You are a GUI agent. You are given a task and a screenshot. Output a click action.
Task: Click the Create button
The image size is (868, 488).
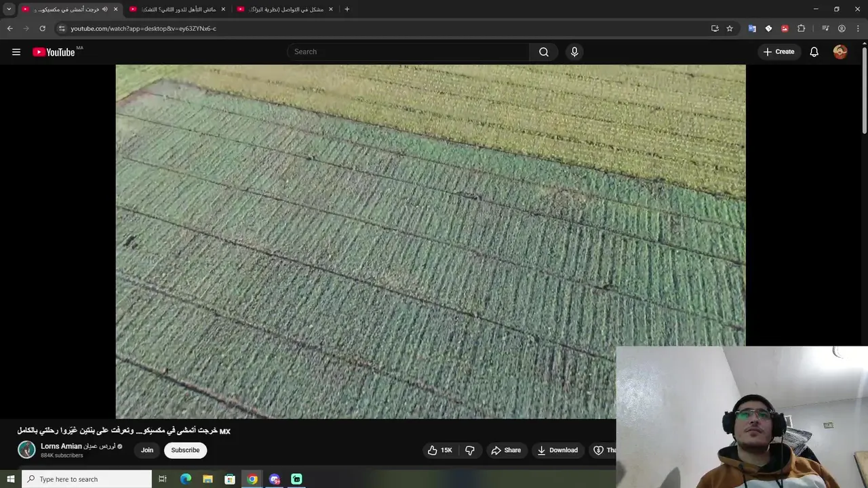click(778, 52)
